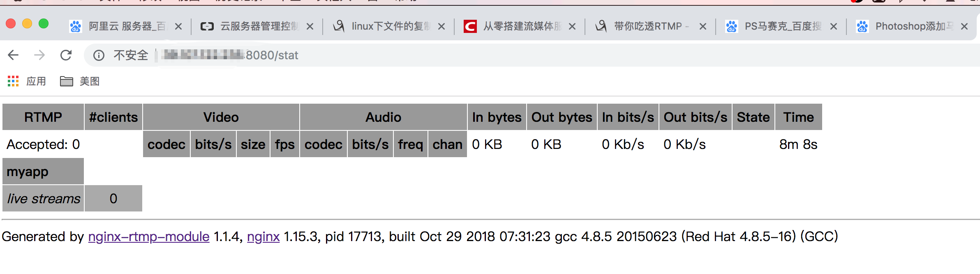Screen dimensions: 980x274
Task: Close the PS马赛克 tab
Action: pos(834,27)
